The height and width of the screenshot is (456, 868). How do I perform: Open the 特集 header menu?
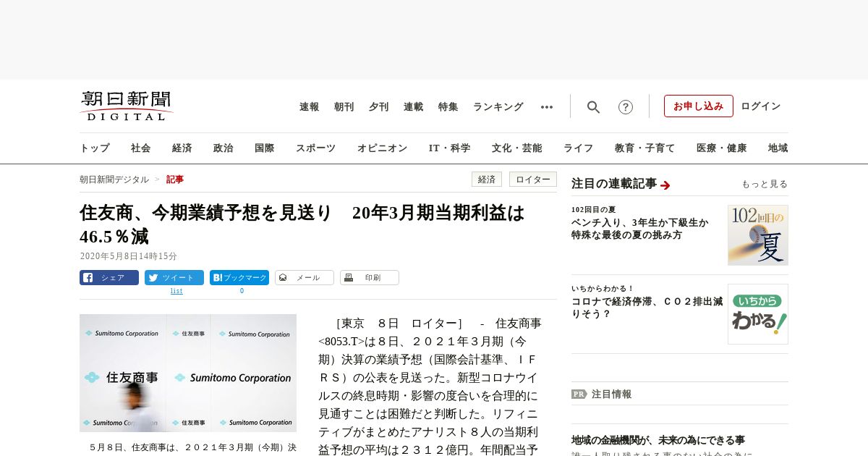[448, 107]
